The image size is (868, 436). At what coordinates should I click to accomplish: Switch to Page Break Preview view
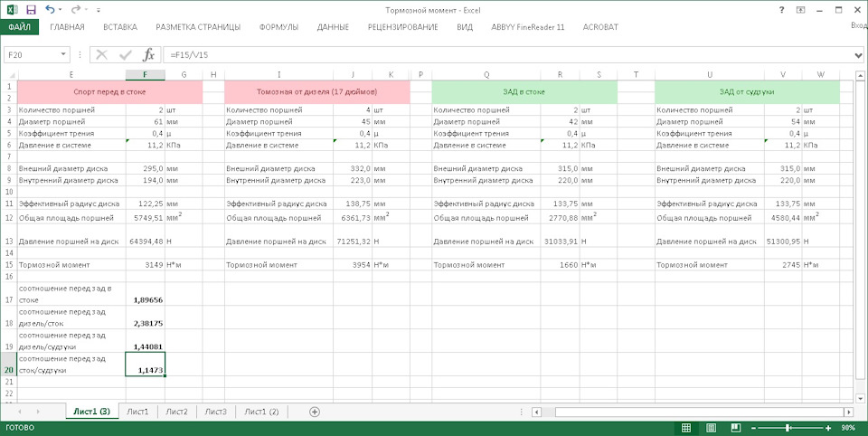point(735,427)
